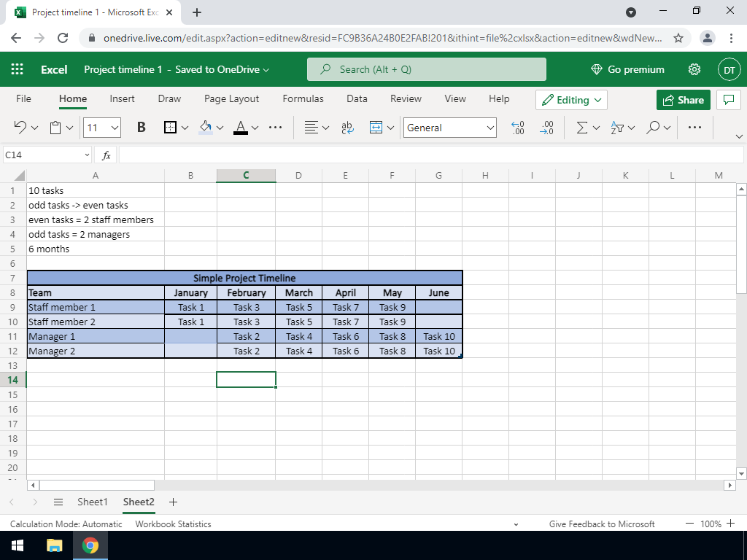Click the file name Project timeline 1
The image size is (747, 560).
click(123, 69)
